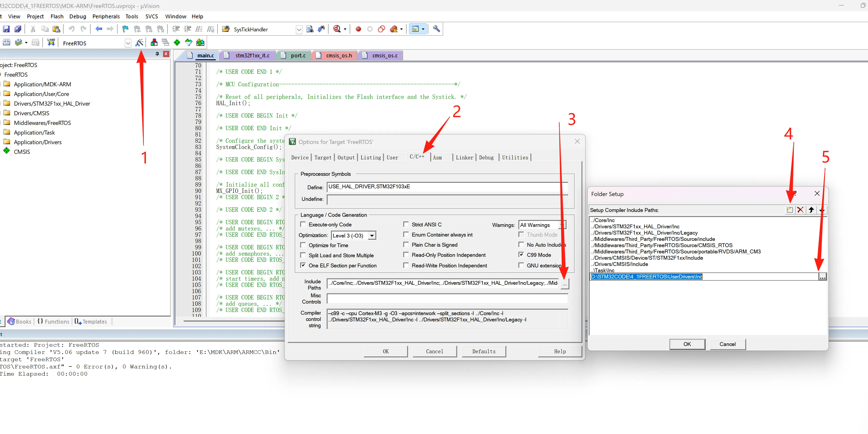Viewport: 868px width, 434px height.
Task: Click Start/Stop Debug Session magnifier icon
Action: pyautogui.click(x=337, y=29)
